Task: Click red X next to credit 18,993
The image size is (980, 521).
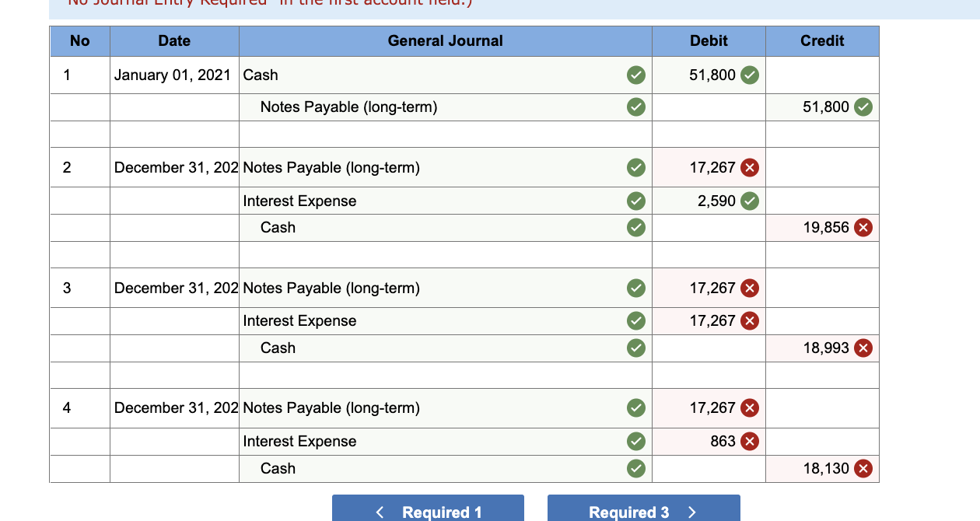Action: [x=863, y=348]
